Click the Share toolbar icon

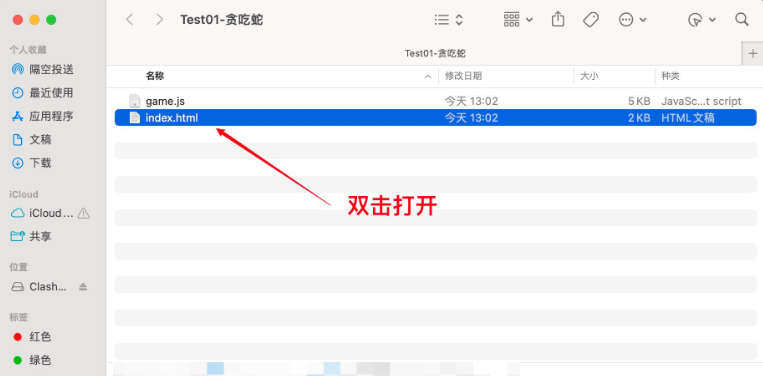pyautogui.click(x=558, y=19)
